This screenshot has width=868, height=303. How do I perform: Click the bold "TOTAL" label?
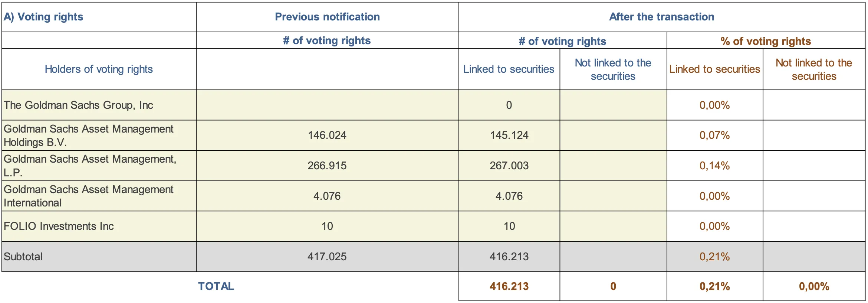tap(216, 286)
